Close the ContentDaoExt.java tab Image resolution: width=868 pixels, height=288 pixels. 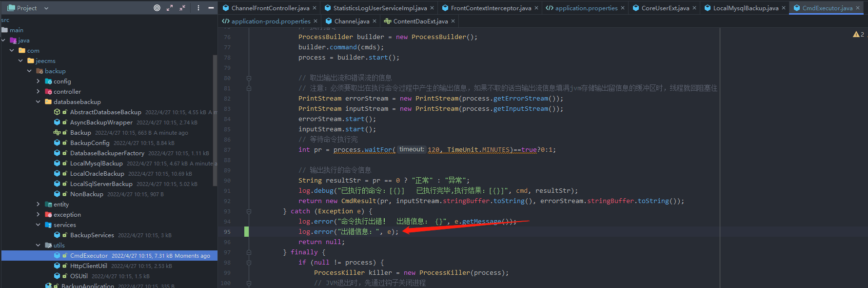[x=453, y=21]
